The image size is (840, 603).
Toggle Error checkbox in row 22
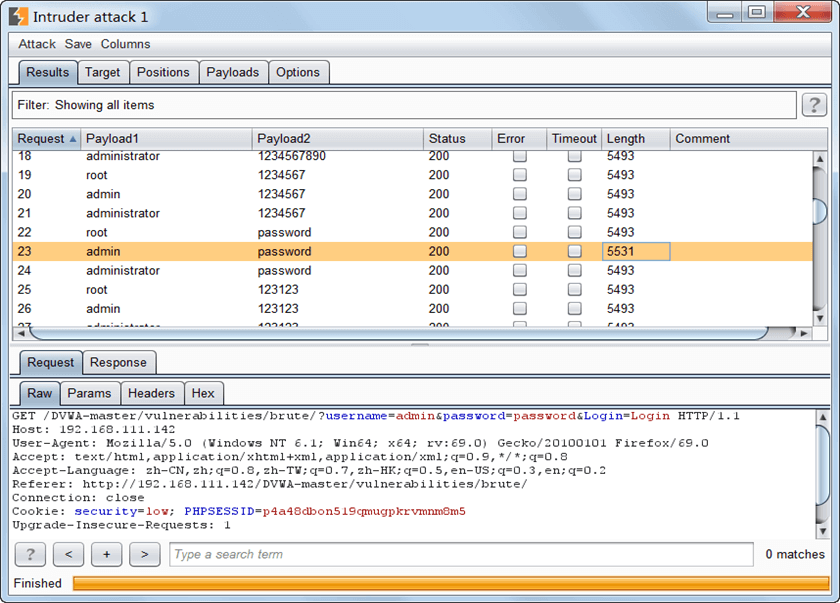519,232
